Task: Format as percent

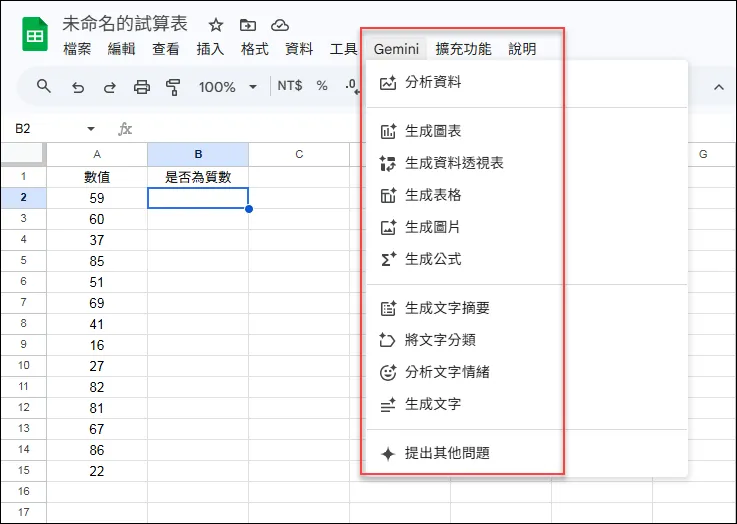Action: pos(321,86)
